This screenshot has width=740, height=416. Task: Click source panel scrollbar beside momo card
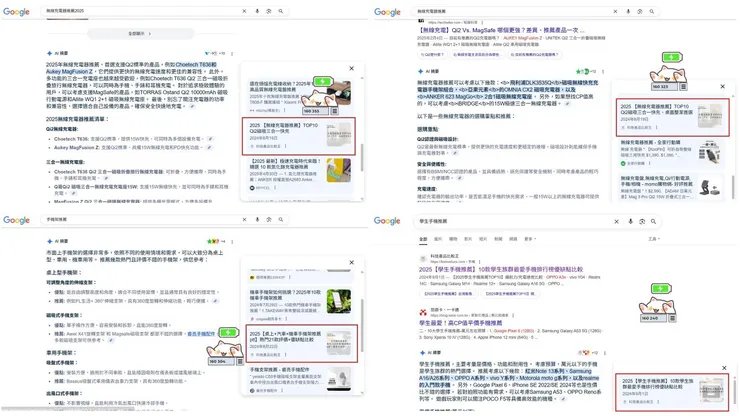pos(733,187)
